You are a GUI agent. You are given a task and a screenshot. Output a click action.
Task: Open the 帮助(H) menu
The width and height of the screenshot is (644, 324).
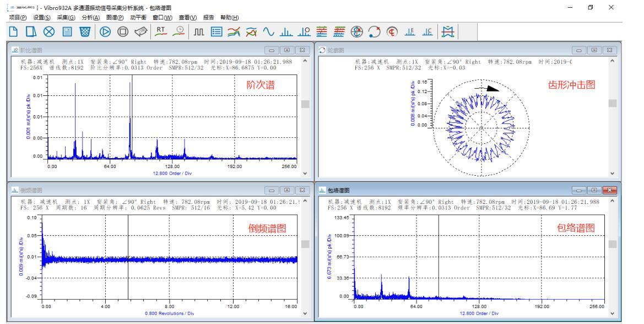point(230,17)
